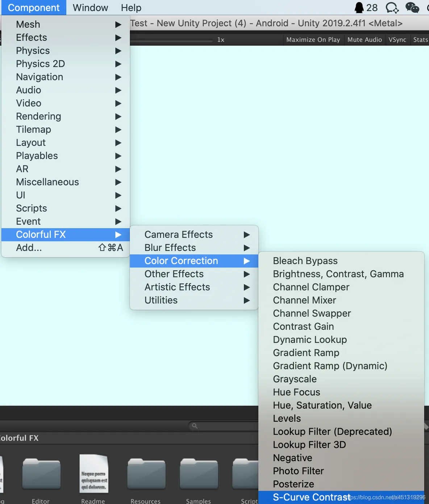Click the Game view scale slider
The image size is (429, 504).
tap(172, 40)
